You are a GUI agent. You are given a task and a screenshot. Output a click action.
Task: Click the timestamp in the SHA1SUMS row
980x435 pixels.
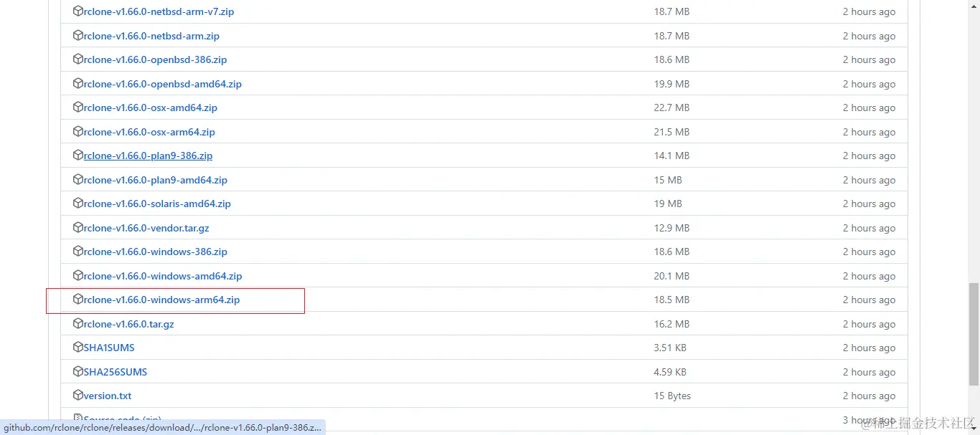[869, 348]
